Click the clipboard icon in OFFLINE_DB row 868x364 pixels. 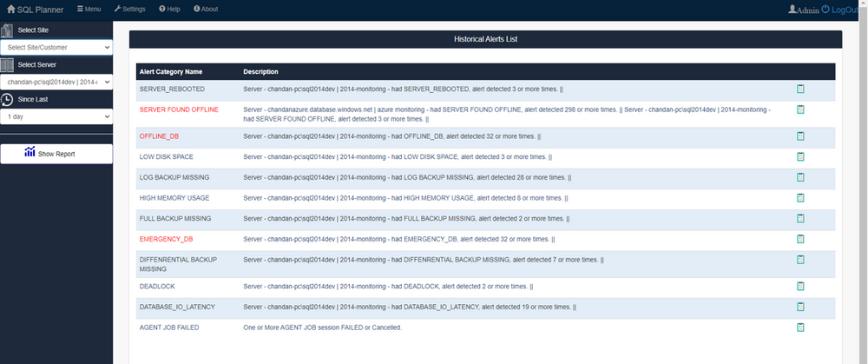pos(800,136)
